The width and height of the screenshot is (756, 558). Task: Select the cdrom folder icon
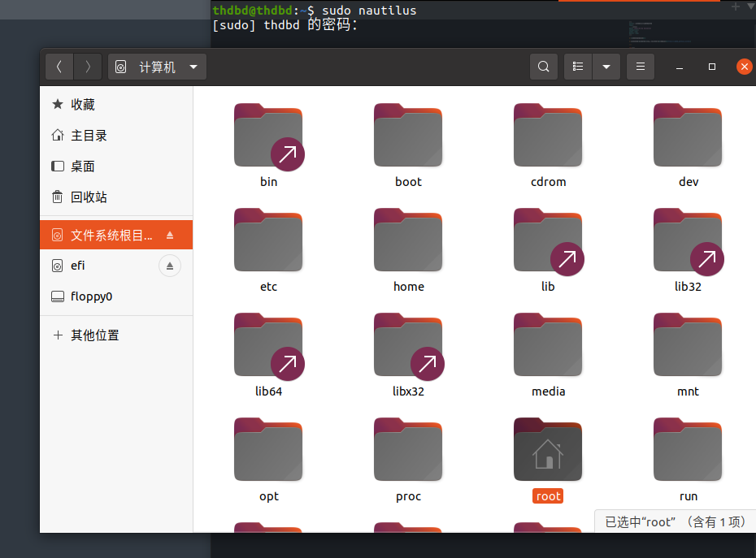548,135
